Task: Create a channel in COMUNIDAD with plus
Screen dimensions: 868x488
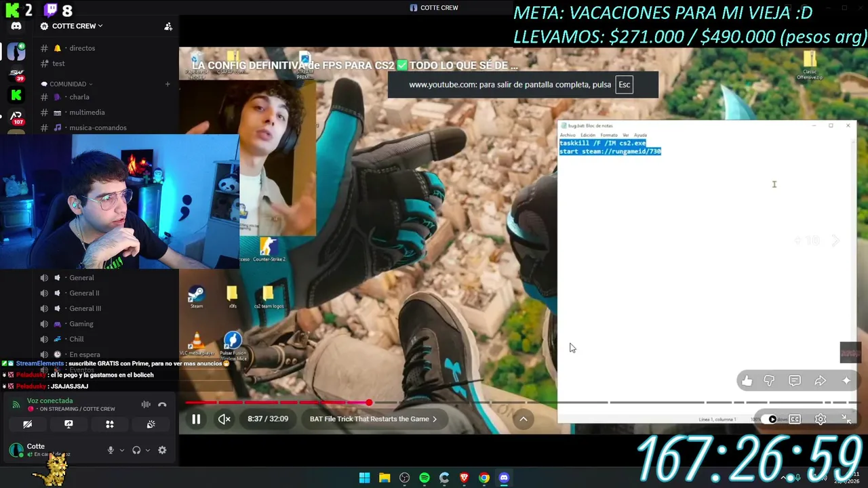Action: (167, 84)
